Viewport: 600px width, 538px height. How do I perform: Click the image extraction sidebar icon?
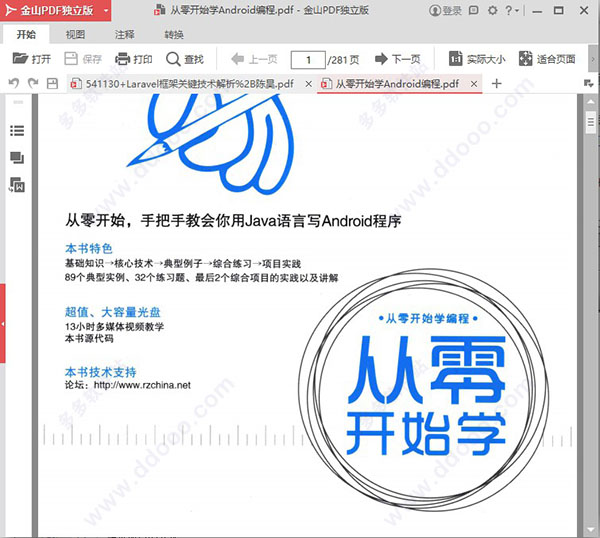pos(17,185)
